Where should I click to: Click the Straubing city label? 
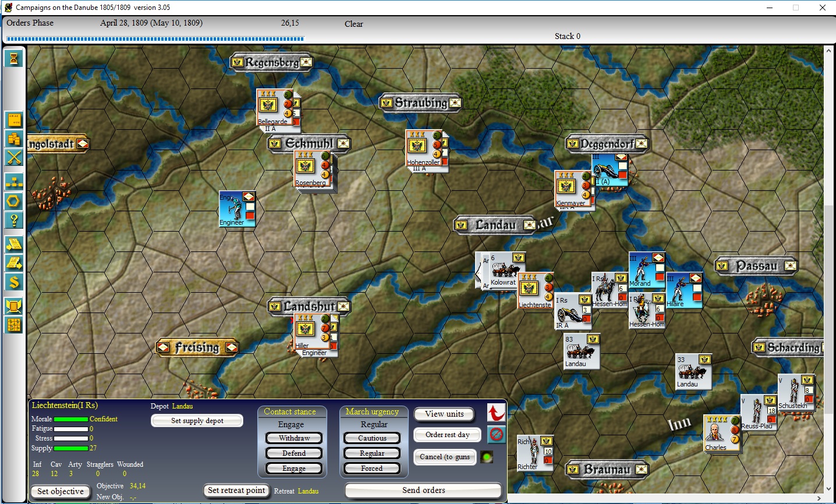[x=420, y=103]
